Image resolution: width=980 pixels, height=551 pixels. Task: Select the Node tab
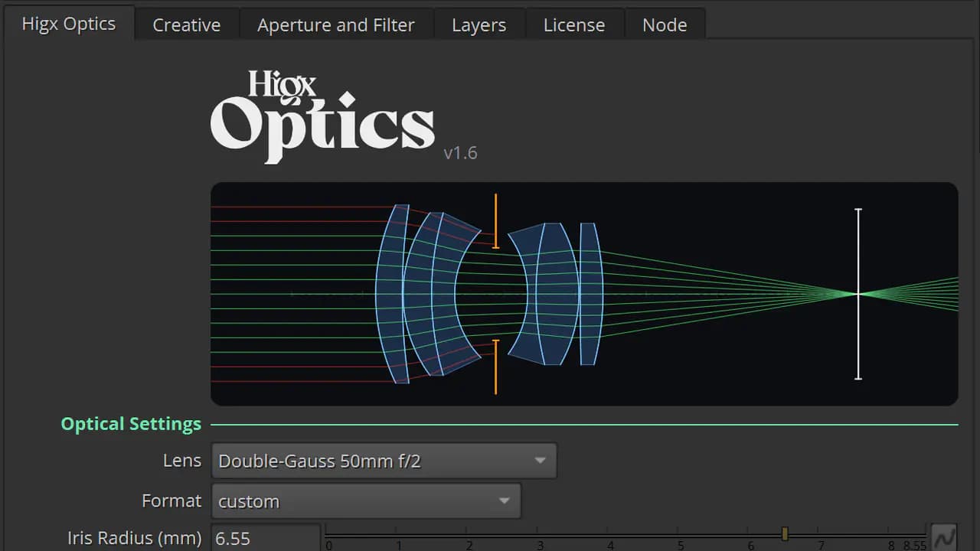point(665,25)
